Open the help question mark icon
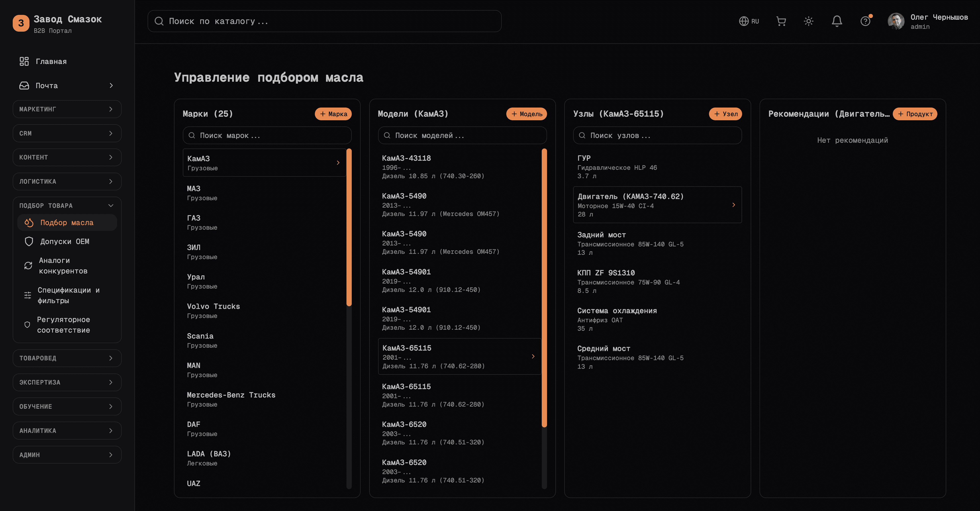Screen dimensions: 980x511 click(865, 21)
